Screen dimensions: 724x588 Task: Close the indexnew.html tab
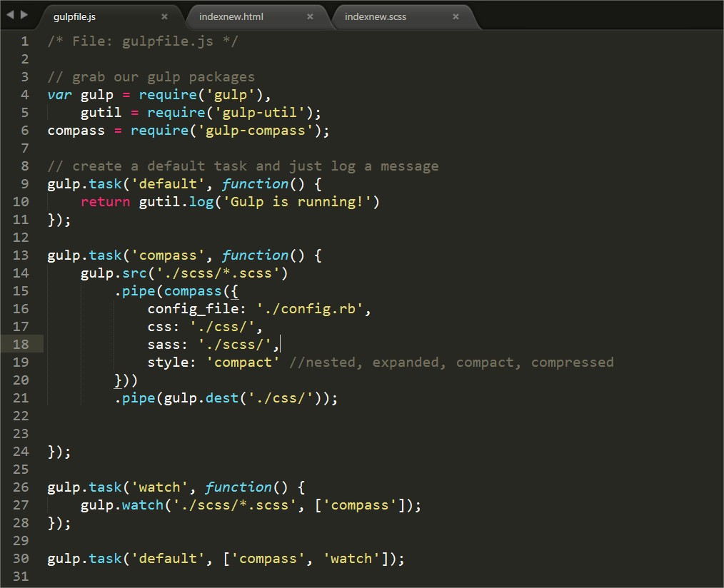coord(310,16)
